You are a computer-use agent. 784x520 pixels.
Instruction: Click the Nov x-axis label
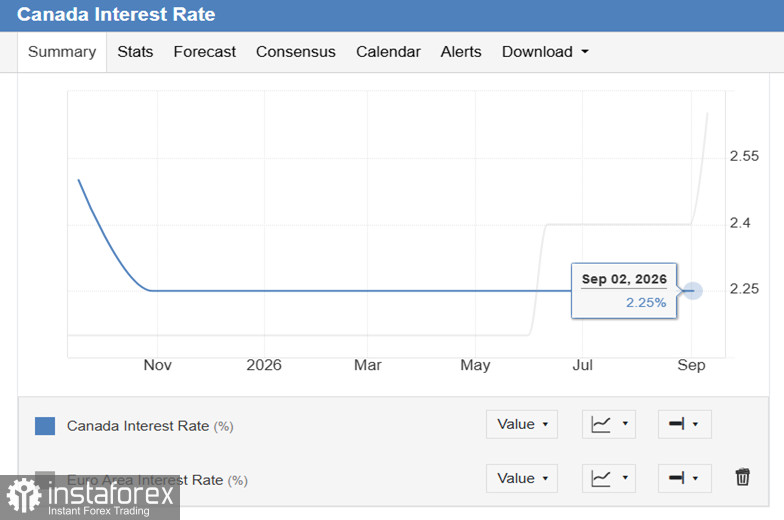(158, 365)
